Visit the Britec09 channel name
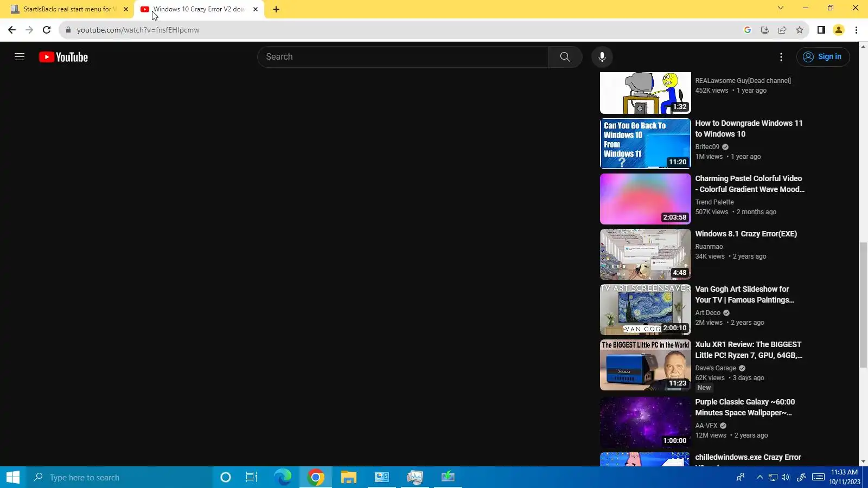 click(707, 147)
